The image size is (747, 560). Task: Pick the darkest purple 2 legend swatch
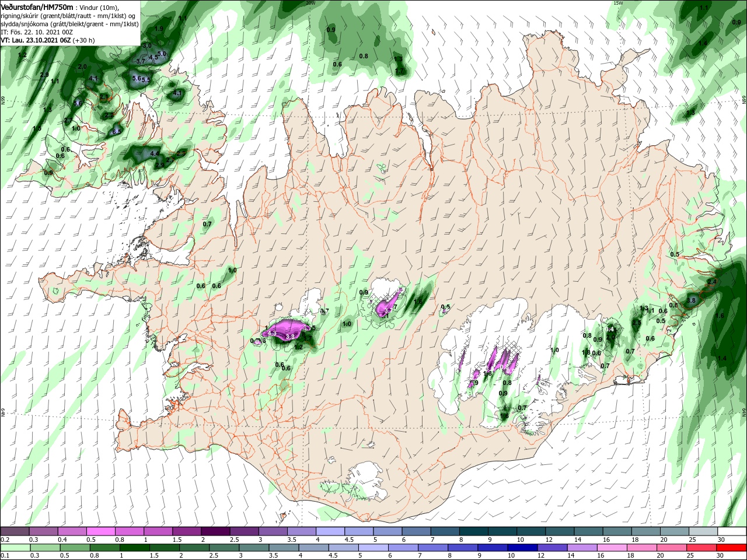click(x=215, y=531)
